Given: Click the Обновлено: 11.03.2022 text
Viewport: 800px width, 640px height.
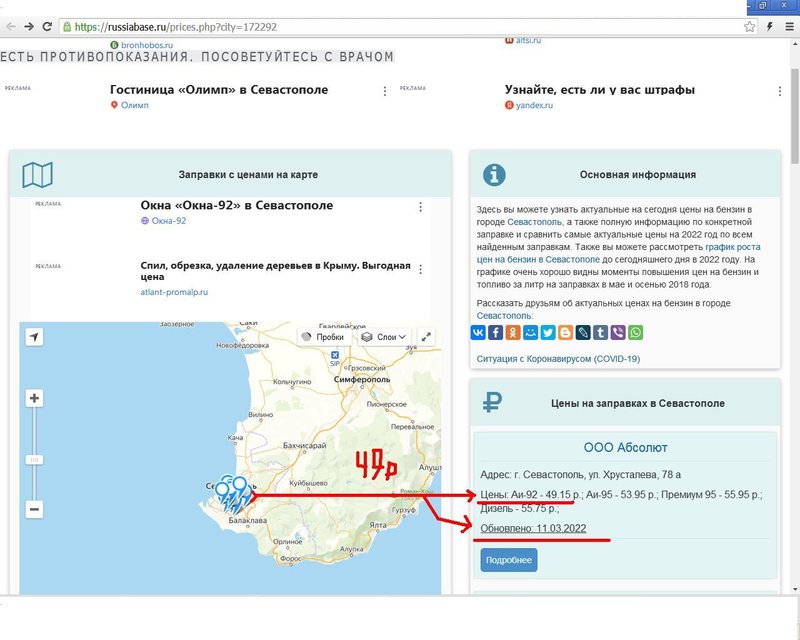Looking at the screenshot, I should pos(533,528).
